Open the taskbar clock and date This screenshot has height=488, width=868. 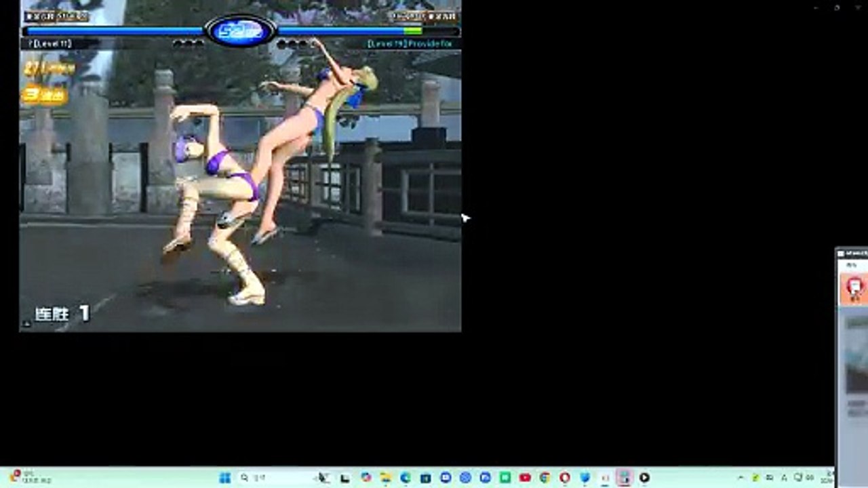click(x=827, y=478)
